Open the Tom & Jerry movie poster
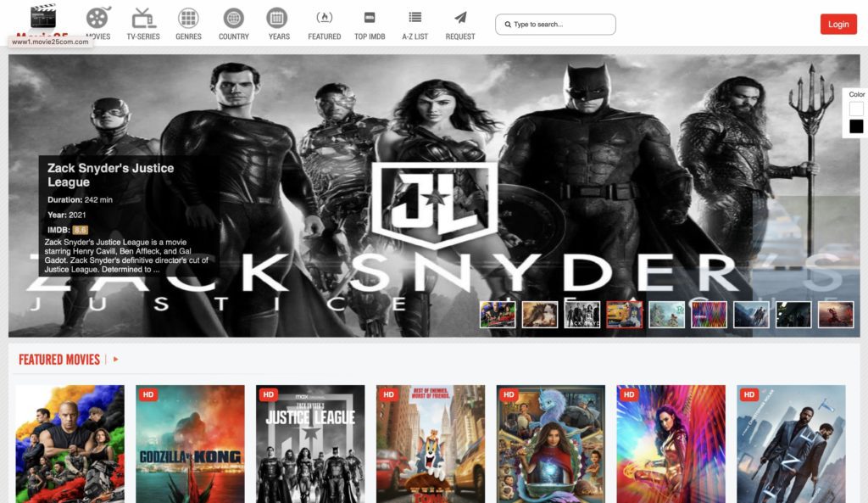The width and height of the screenshot is (868, 503). 431,444
